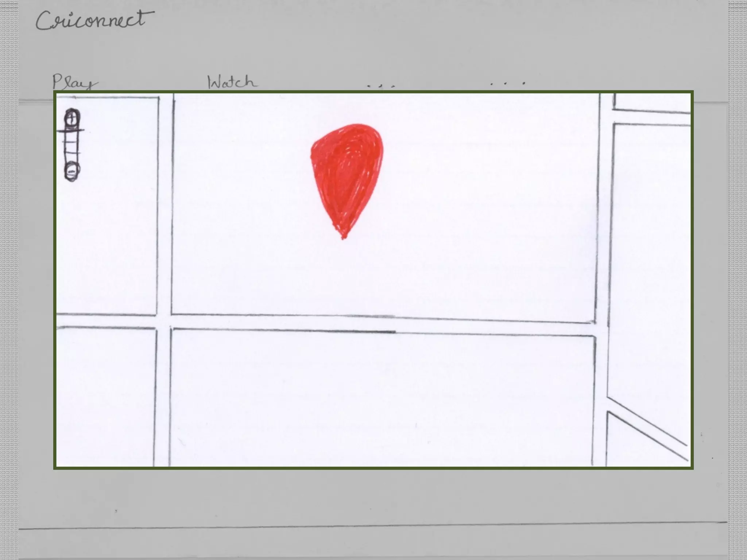Select the small top-right corner map block
Image resolution: width=747 pixels, height=560 pixels.
[x=652, y=101]
